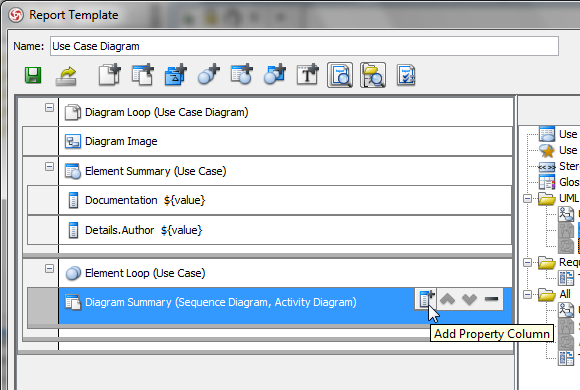Screen dimensions: 580x390
Task: Select the Diagram Loop (Use Case Diagram) row
Action: pos(286,112)
